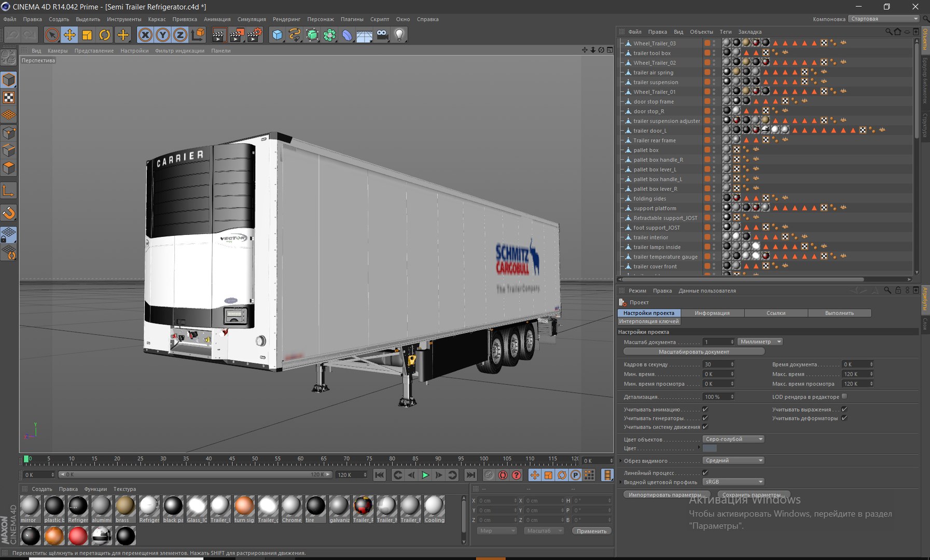Click 'Сохранить параметры...' button

[x=754, y=495]
